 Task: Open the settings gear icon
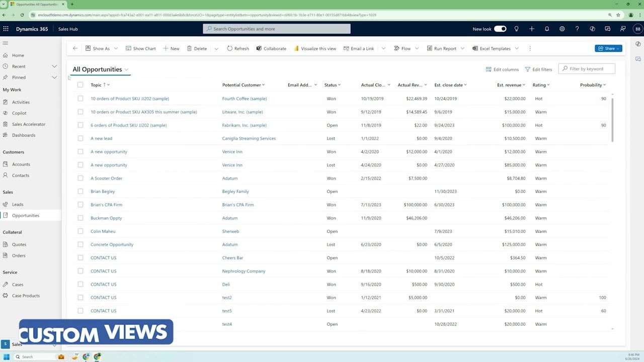[562, 29]
